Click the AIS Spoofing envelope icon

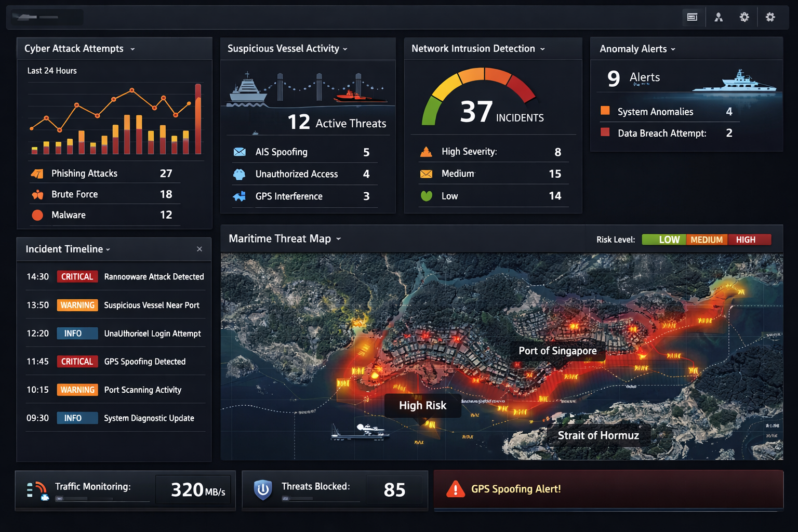click(240, 152)
